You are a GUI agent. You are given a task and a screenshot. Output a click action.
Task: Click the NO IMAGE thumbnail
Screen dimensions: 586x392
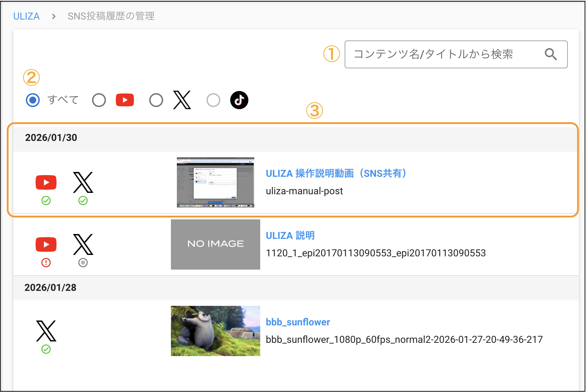tap(216, 244)
